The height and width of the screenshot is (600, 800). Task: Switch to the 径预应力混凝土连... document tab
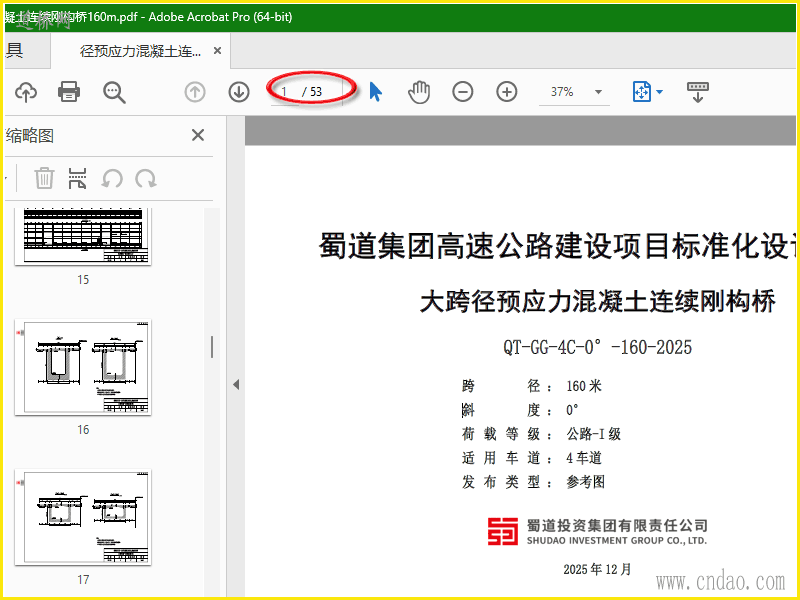[140, 51]
